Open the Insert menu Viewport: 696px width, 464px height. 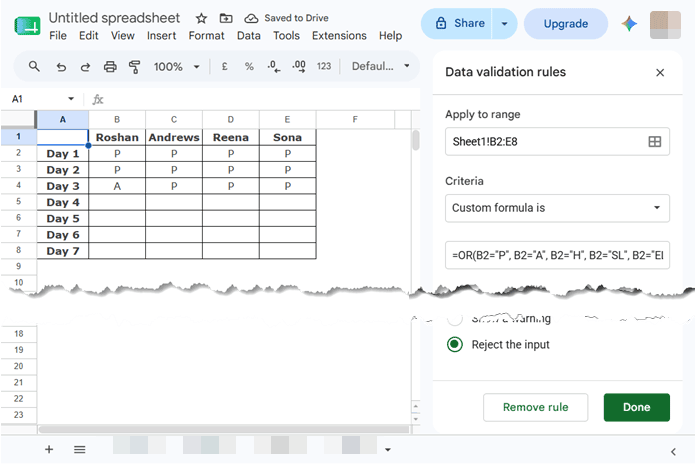coord(162,36)
